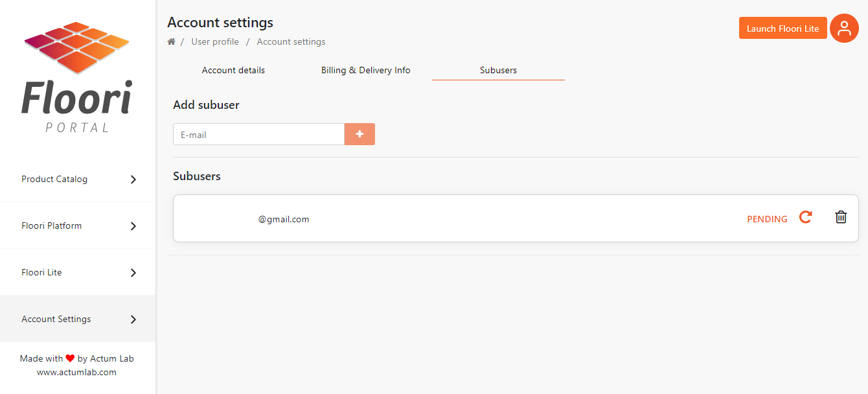Image resolution: width=868 pixels, height=394 pixels.
Task: Click the home breadcrumb icon
Action: click(x=172, y=41)
